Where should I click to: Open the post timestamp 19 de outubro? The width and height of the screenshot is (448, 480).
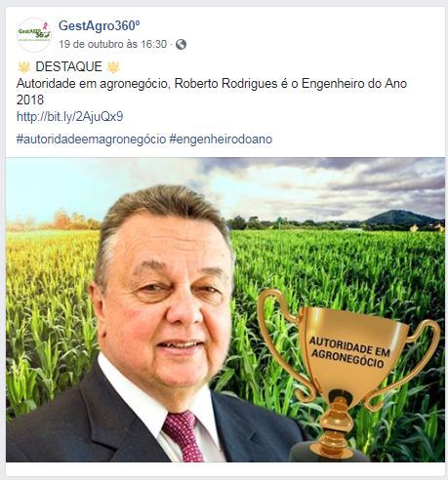[113, 44]
